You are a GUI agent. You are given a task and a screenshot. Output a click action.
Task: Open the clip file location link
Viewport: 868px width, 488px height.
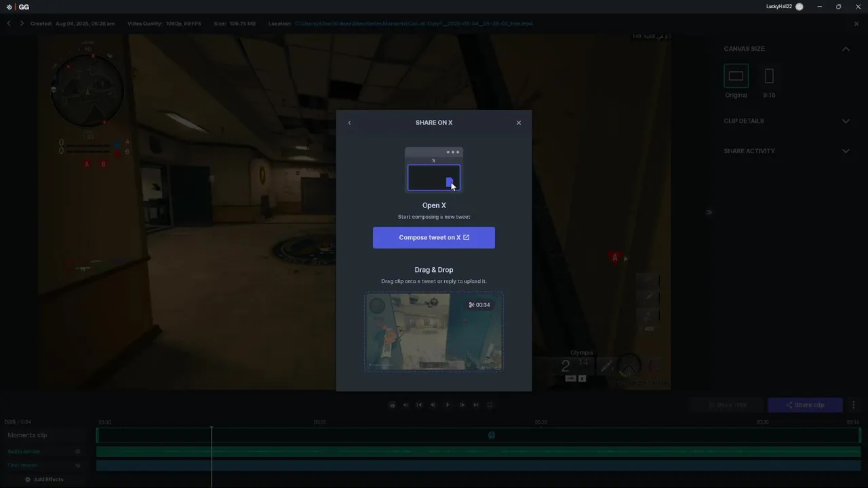point(414,24)
